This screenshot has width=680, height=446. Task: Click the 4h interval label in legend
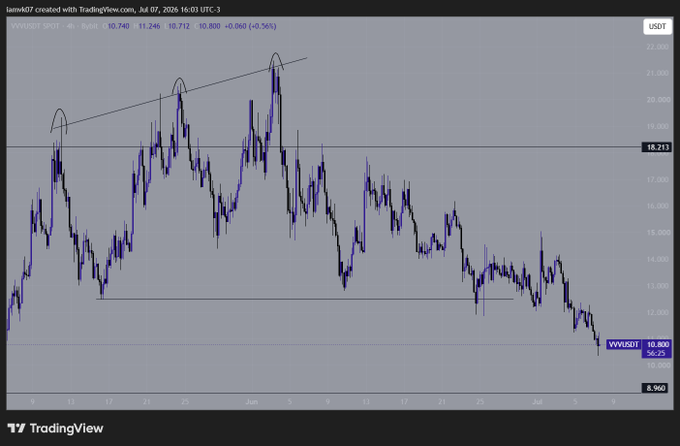click(x=71, y=26)
